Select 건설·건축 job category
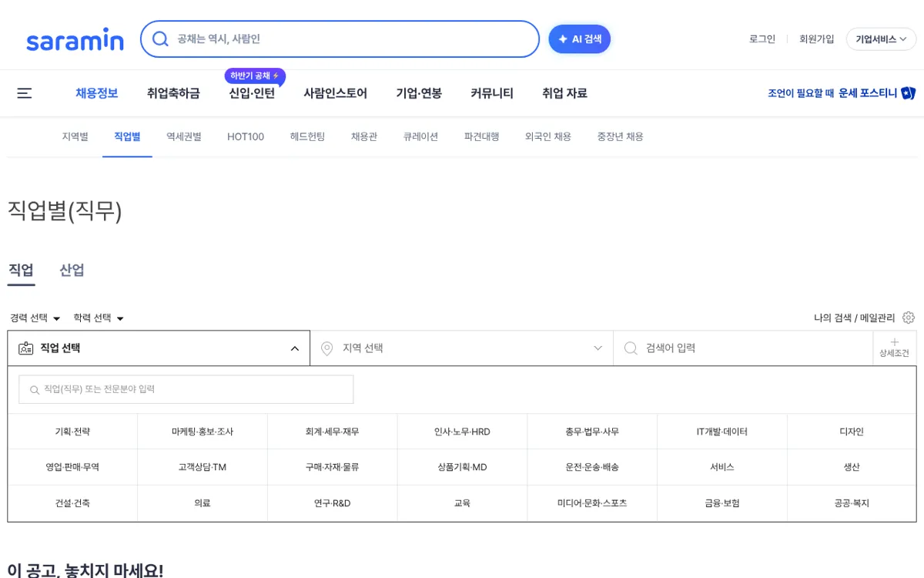 pyautogui.click(x=72, y=503)
